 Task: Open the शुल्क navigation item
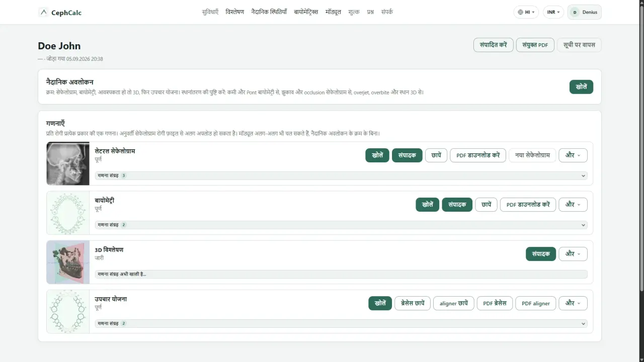(x=354, y=12)
